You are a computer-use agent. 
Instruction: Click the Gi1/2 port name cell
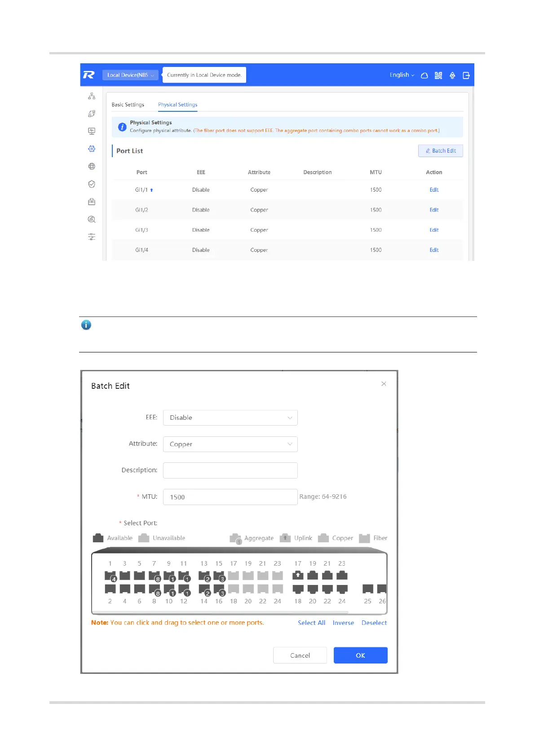(x=141, y=210)
